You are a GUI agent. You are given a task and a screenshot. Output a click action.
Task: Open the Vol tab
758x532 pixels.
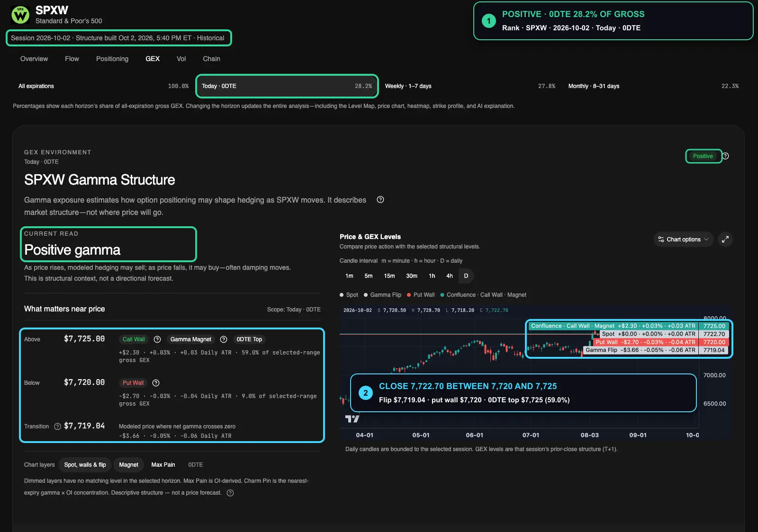[x=181, y=59]
